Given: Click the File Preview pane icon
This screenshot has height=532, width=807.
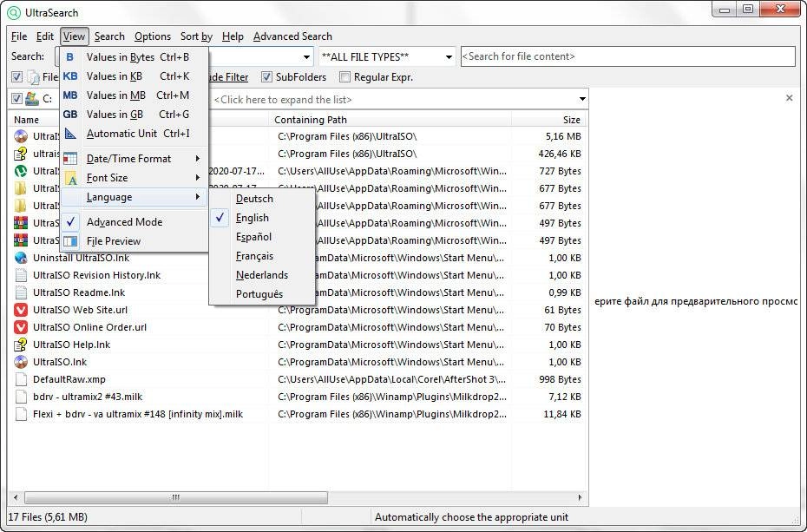Looking at the screenshot, I should click(x=70, y=240).
